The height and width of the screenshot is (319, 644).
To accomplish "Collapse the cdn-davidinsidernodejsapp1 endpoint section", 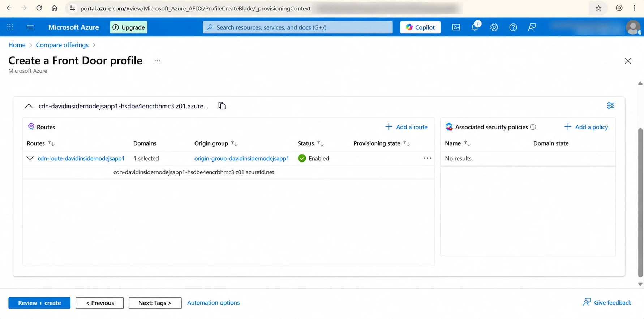I will click(x=29, y=106).
